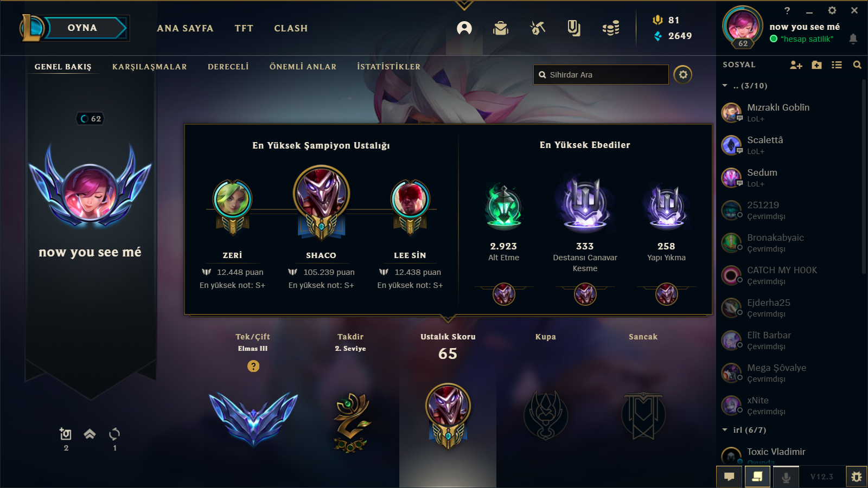Collapse the 'irl (6/7)' friends group
Viewport: 868px width, 488px height.
[x=725, y=430]
